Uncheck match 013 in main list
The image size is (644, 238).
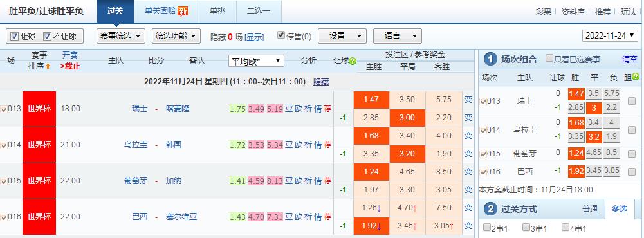[x=4, y=109]
